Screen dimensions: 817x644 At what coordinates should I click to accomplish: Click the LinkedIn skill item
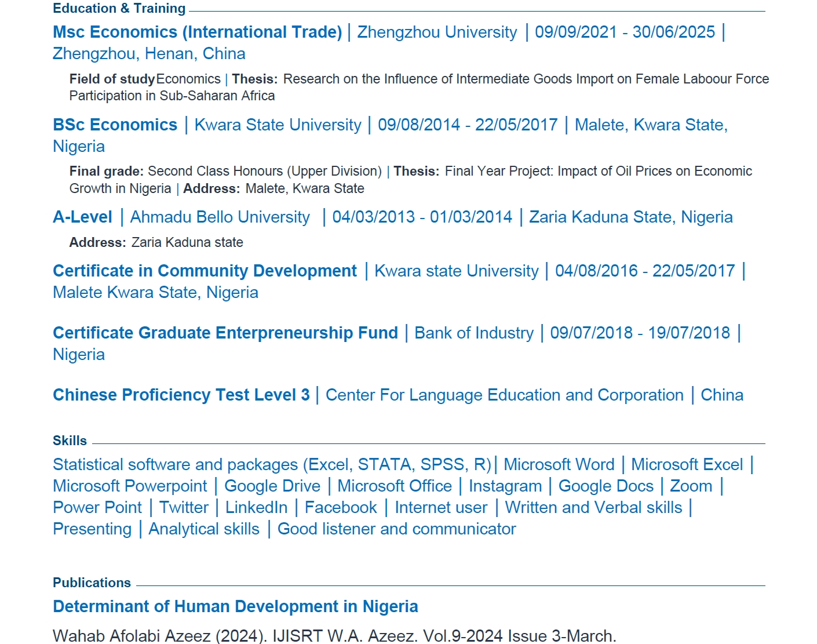pyautogui.click(x=256, y=507)
